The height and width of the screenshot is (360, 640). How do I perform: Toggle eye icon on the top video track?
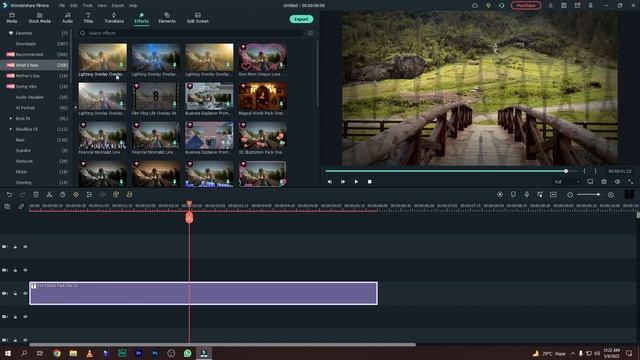(x=25, y=247)
